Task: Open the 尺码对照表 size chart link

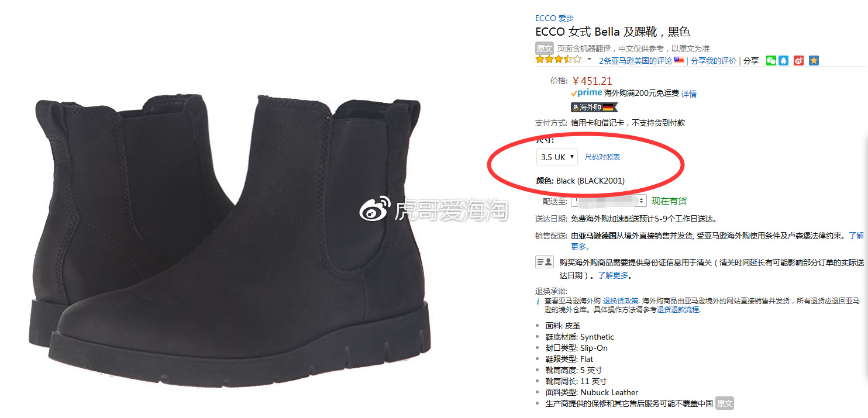Action: click(602, 157)
